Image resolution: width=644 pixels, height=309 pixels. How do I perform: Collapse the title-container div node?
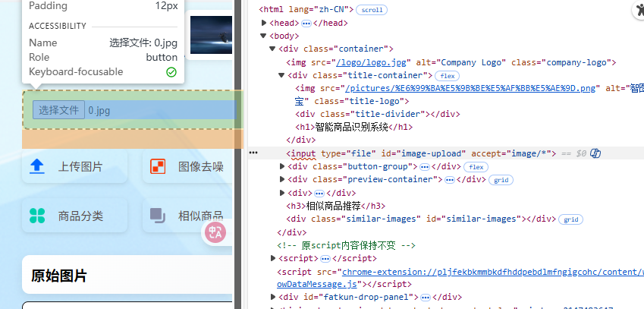click(281, 75)
